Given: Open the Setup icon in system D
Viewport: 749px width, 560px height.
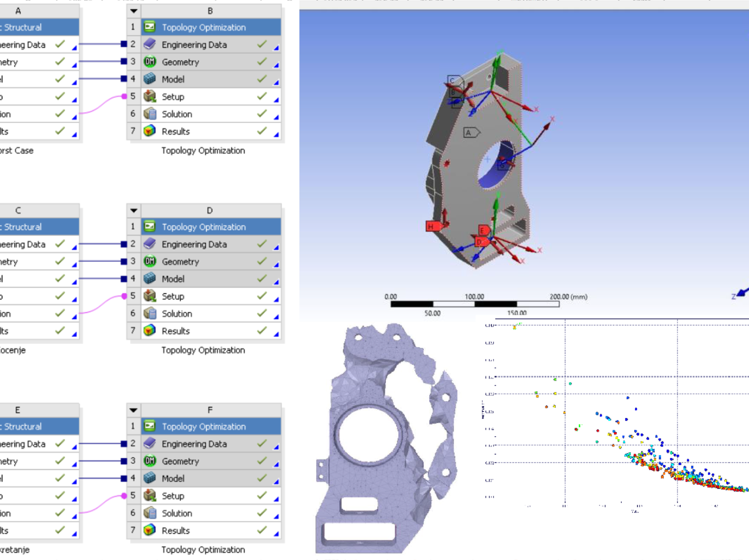Looking at the screenshot, I should pos(150,296).
